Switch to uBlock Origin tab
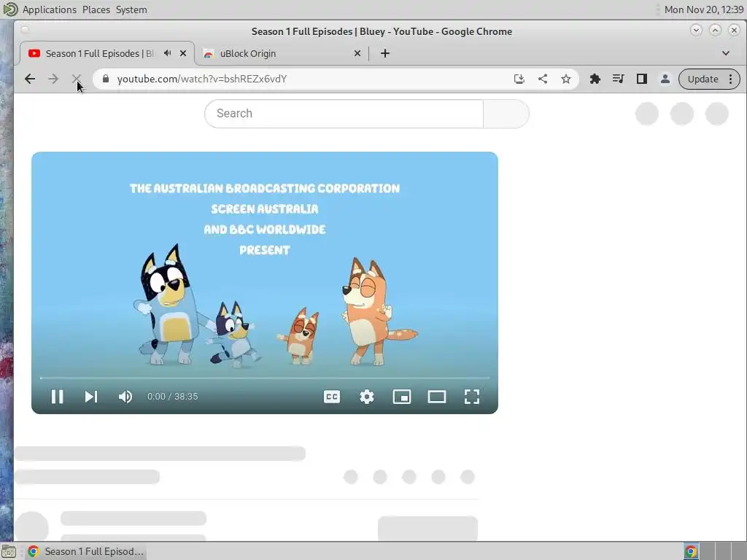747x560 pixels. coord(281,53)
